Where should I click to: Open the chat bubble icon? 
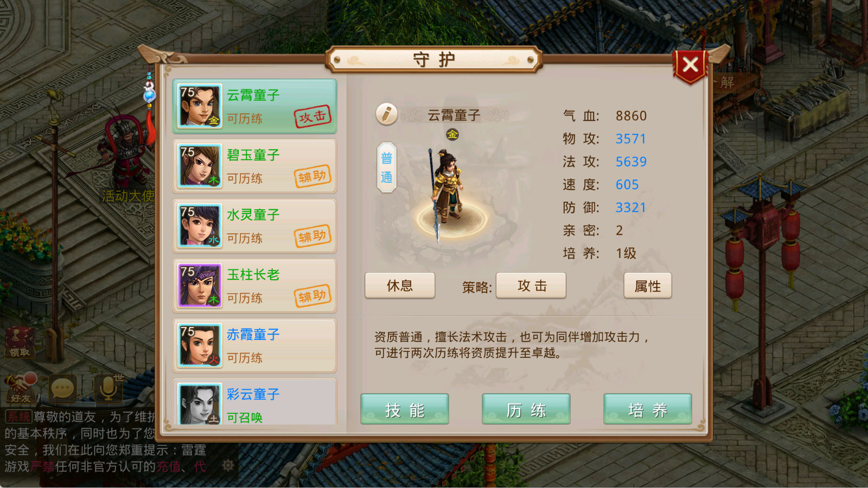[x=62, y=388]
